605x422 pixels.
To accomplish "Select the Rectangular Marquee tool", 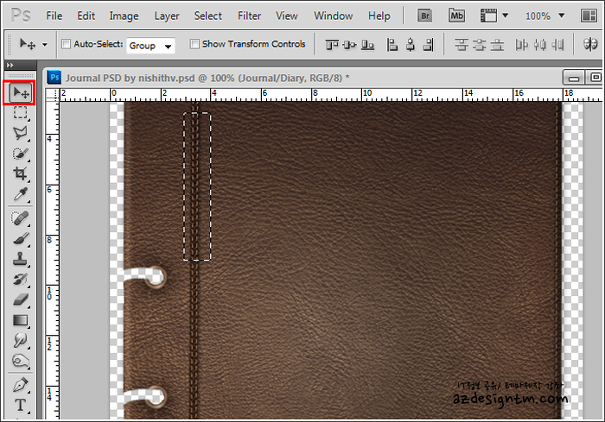I will [20, 113].
